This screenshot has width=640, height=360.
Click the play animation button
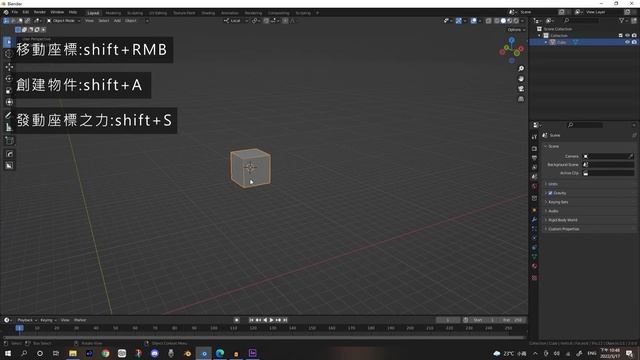(271, 320)
